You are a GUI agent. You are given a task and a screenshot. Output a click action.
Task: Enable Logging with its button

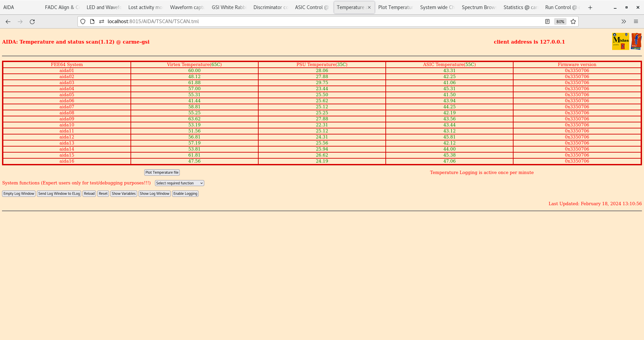click(x=185, y=193)
